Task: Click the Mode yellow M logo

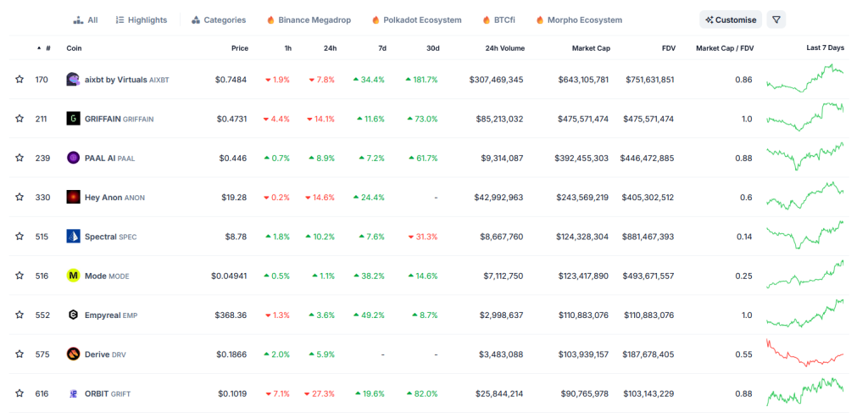Action: [x=73, y=276]
